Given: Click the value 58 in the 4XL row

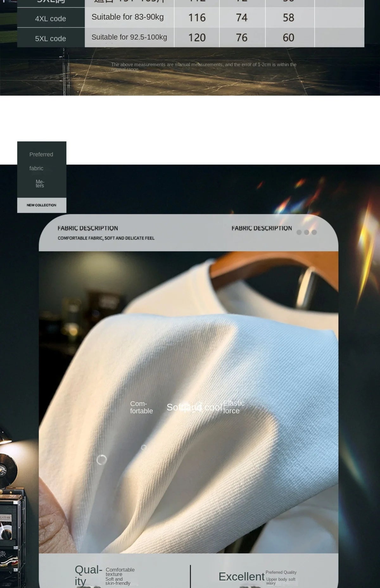Looking at the screenshot, I should point(288,18).
